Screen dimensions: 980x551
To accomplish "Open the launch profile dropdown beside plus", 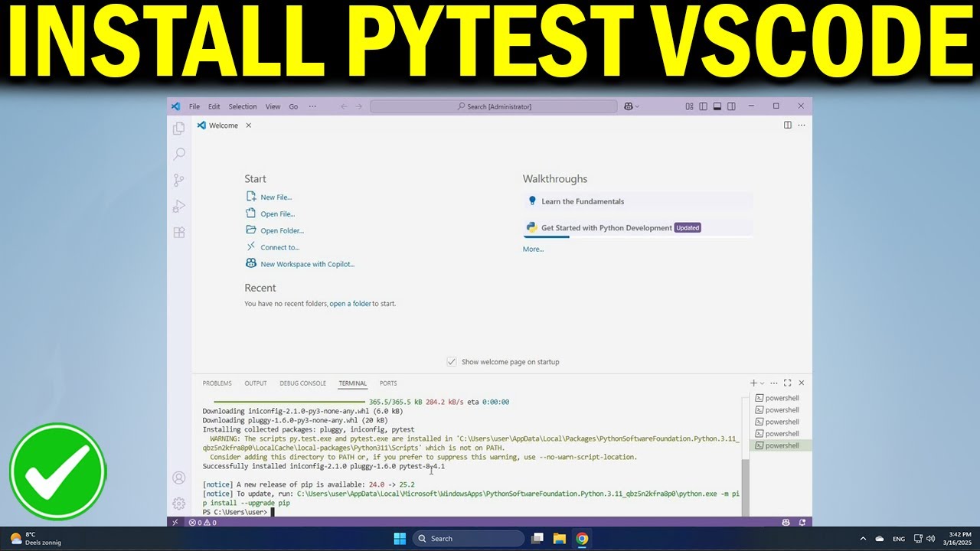I will point(762,383).
